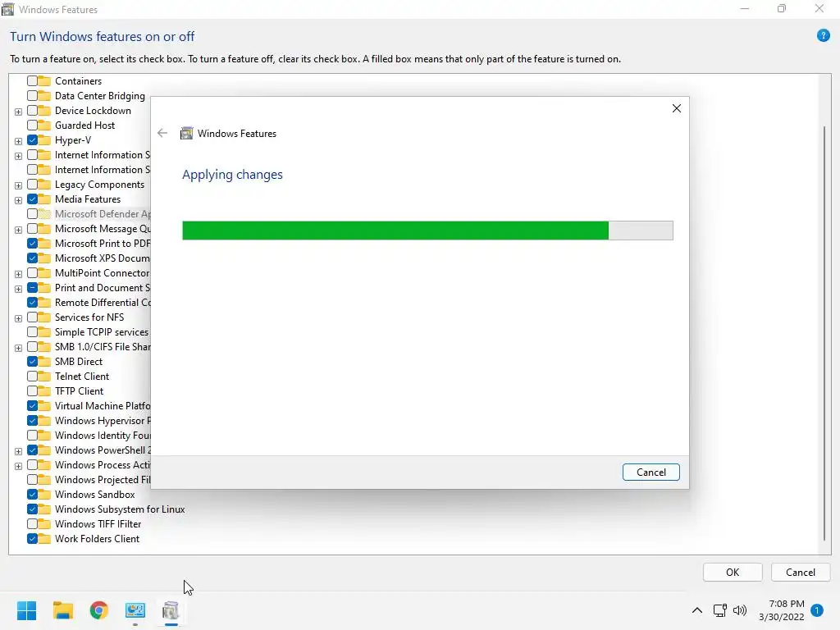
Task: Expand the Hyper-V tree node
Action: point(18,141)
